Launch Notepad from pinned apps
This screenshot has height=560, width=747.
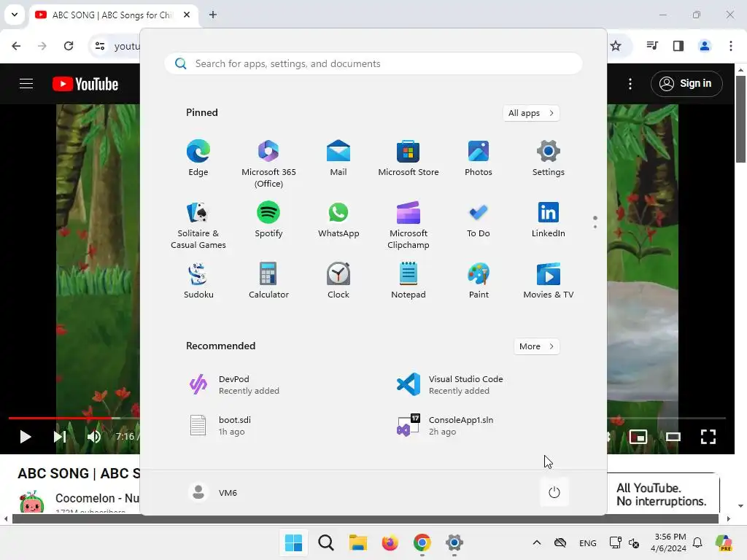click(409, 281)
